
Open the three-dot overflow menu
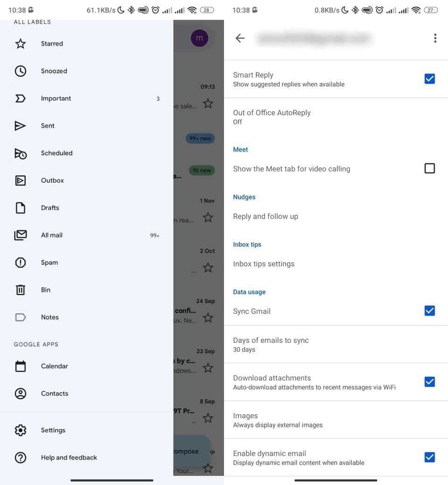(x=435, y=38)
